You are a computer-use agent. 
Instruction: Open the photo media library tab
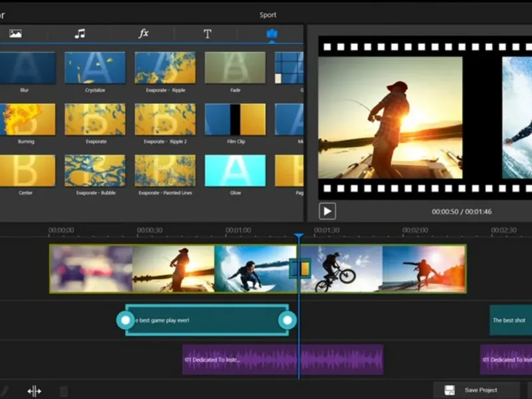coord(15,34)
